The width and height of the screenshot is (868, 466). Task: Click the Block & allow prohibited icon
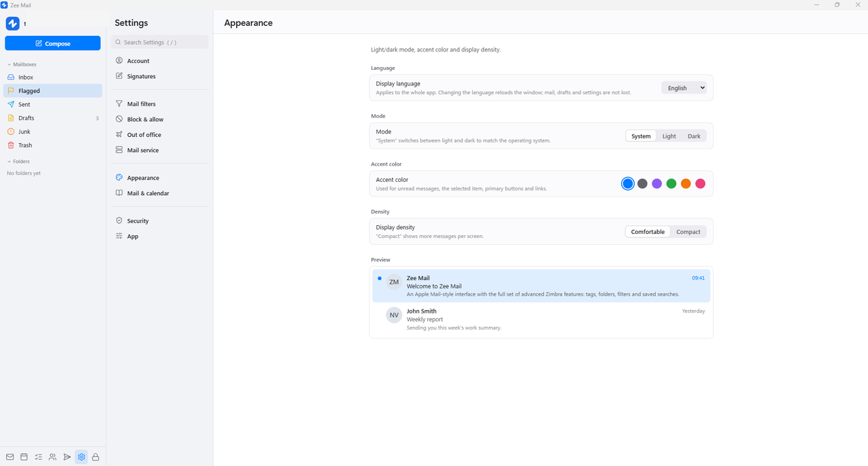coord(119,119)
